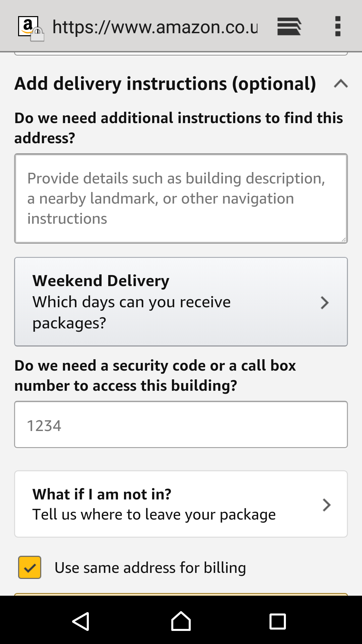Focus the additional address instructions text area
The height and width of the screenshot is (644, 362).
click(x=181, y=199)
